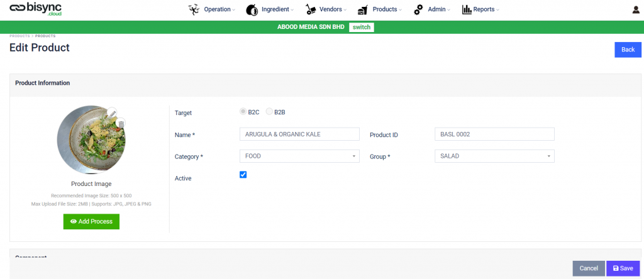Select the B2B target radio button
Image resolution: width=644 pixels, height=279 pixels.
point(269,112)
